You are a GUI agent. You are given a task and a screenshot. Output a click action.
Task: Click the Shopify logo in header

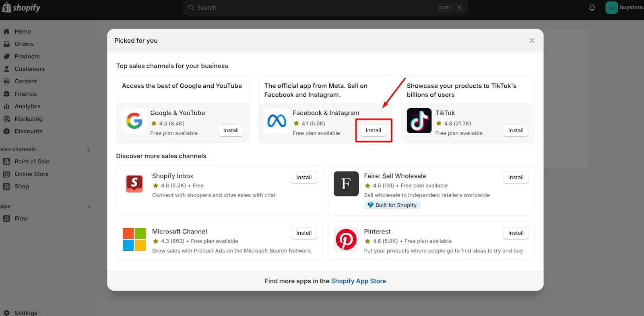[x=21, y=8]
